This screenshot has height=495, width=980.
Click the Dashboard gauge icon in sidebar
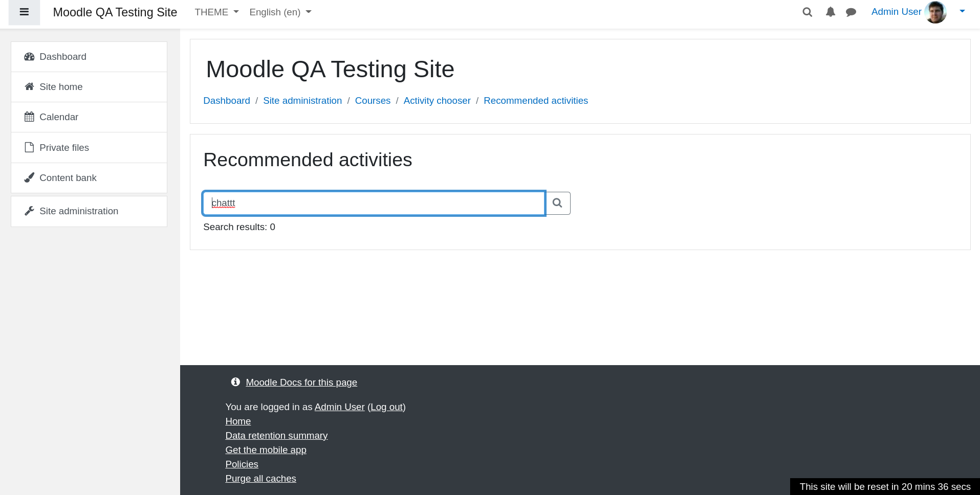tap(29, 57)
